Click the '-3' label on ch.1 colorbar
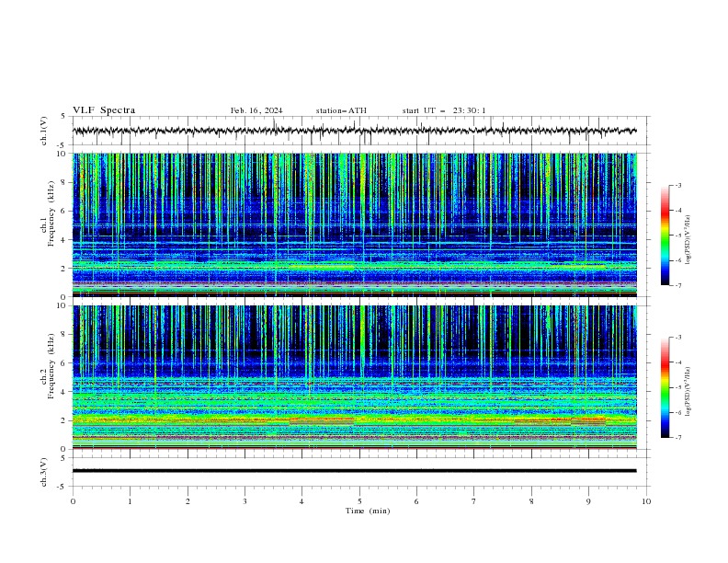The width and height of the screenshot is (728, 563). pos(677,185)
